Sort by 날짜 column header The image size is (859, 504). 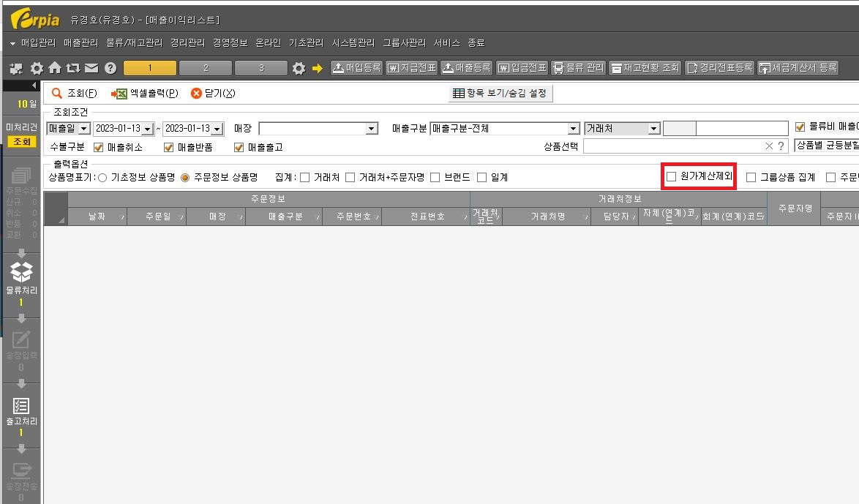(97, 217)
